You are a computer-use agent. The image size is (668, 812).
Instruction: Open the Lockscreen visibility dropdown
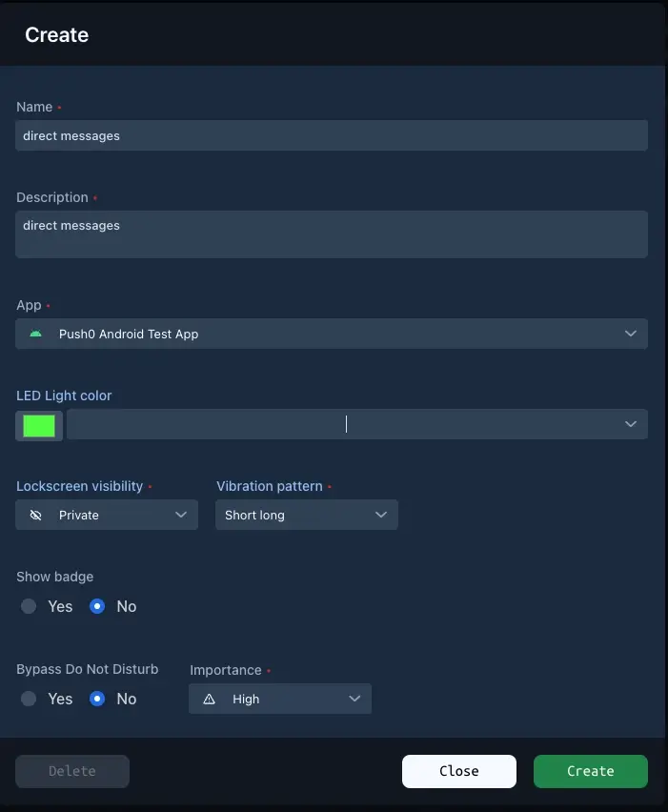pyautogui.click(x=107, y=515)
